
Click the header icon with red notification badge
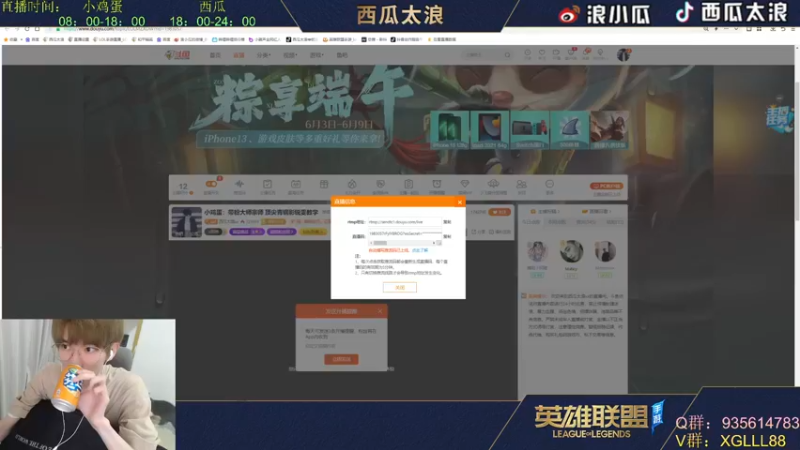[571, 53]
